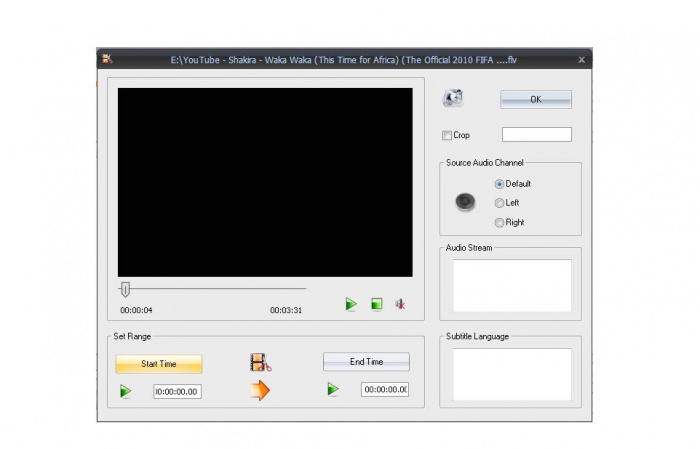Set the End Time button
Viewport: 700px width, 449px height.
(366, 362)
